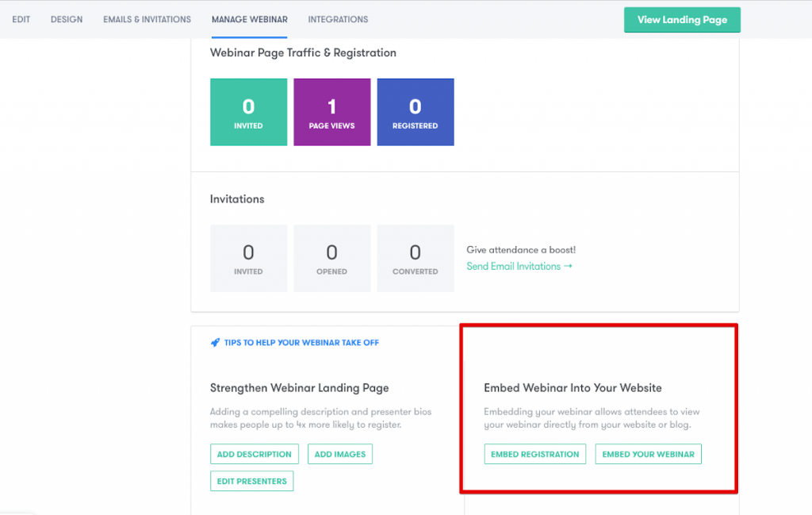Viewport: 812px width, 515px height.
Task: Open the DESIGN tab
Action: [x=66, y=19]
